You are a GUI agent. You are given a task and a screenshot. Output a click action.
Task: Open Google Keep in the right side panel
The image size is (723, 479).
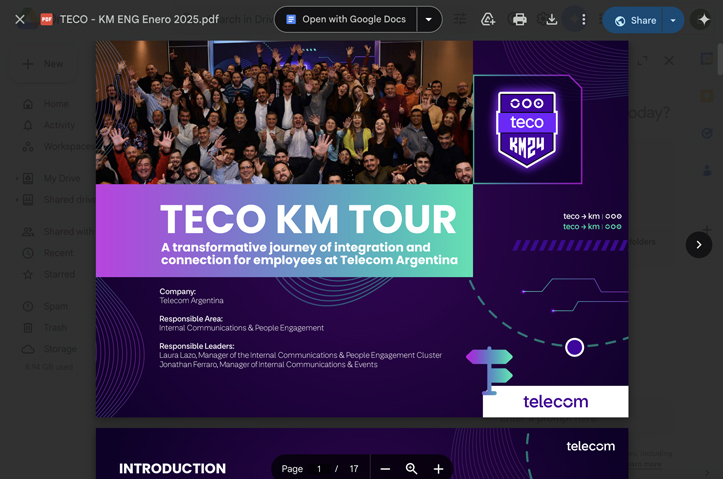click(706, 96)
